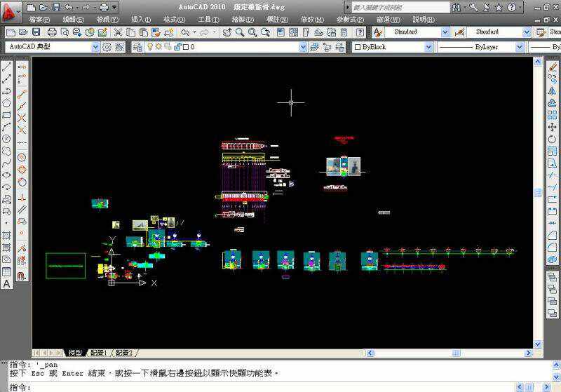Toggle the layer light bulb on/off
Viewport: 561px width, 392px height.
pyautogui.click(x=149, y=47)
